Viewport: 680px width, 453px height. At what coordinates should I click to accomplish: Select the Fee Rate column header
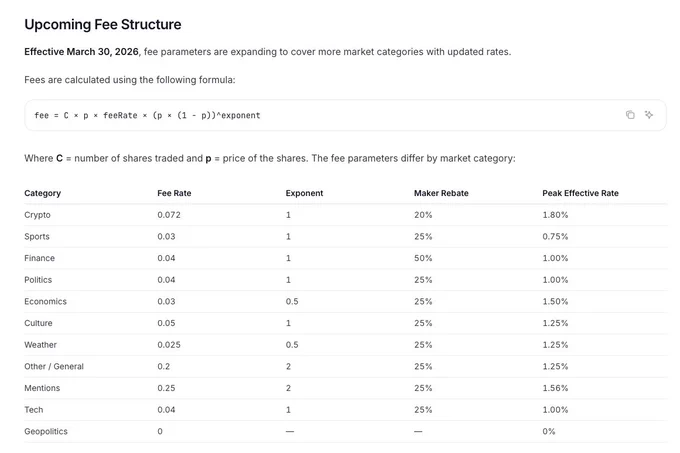(x=174, y=193)
